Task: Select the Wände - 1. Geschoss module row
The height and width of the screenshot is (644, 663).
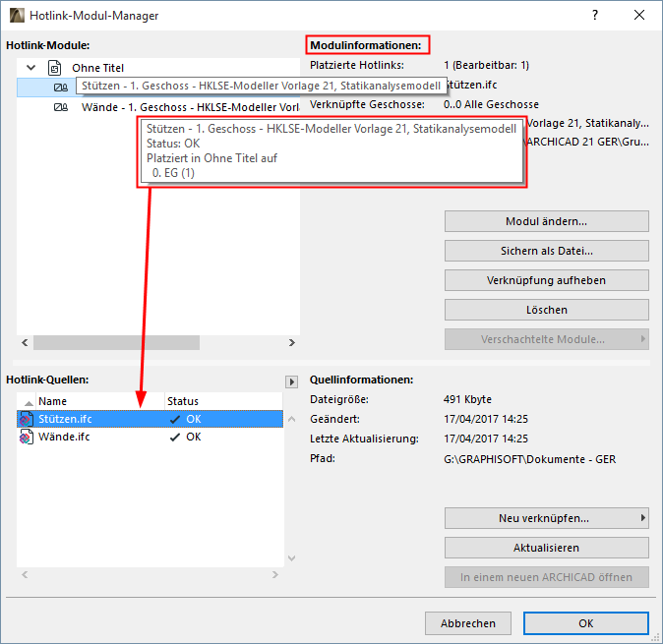Action: point(158,107)
